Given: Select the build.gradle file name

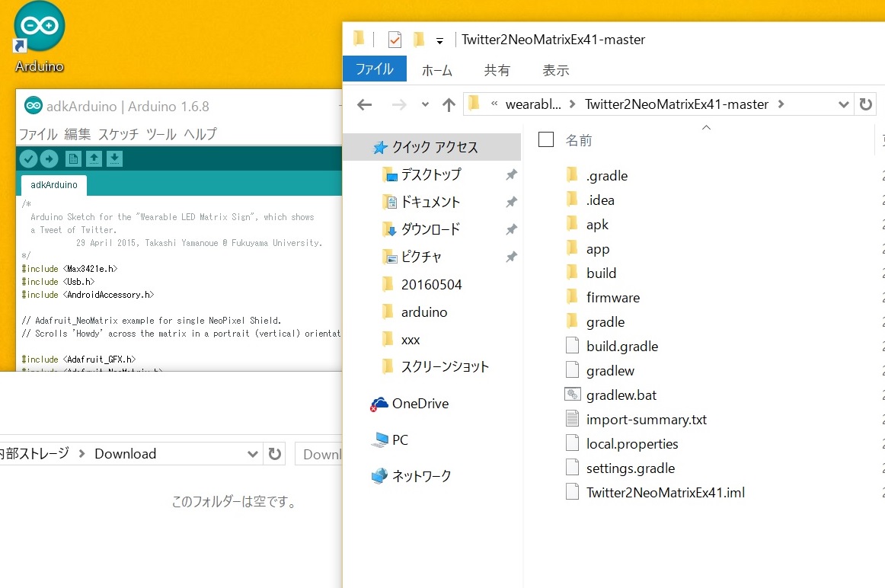Looking at the screenshot, I should pos(622,346).
